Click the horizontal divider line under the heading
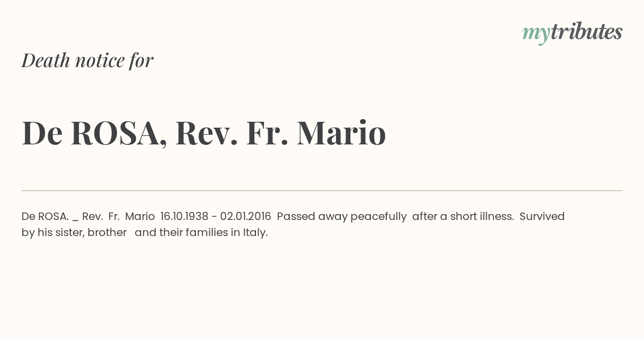644x338 pixels. [x=322, y=190]
